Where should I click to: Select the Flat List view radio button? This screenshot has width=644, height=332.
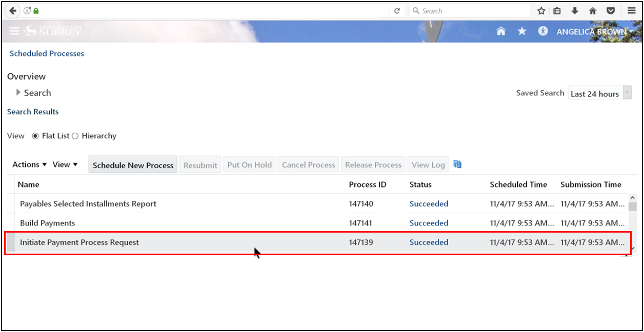click(x=35, y=136)
